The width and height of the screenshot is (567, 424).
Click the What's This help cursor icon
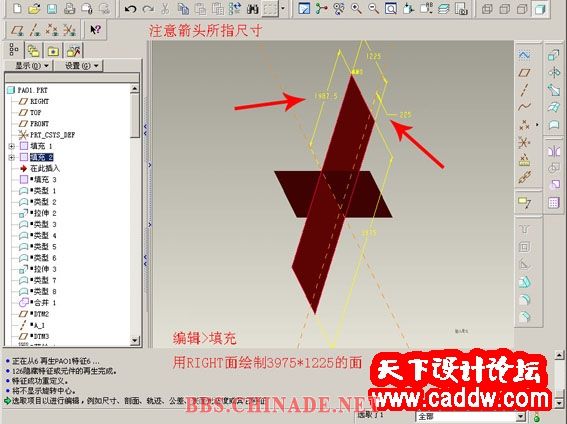95,30
